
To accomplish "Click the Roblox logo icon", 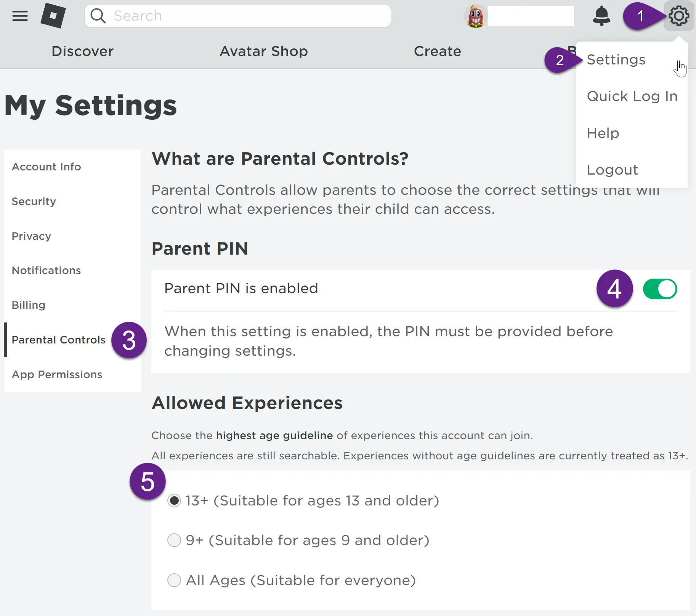I will click(x=53, y=16).
